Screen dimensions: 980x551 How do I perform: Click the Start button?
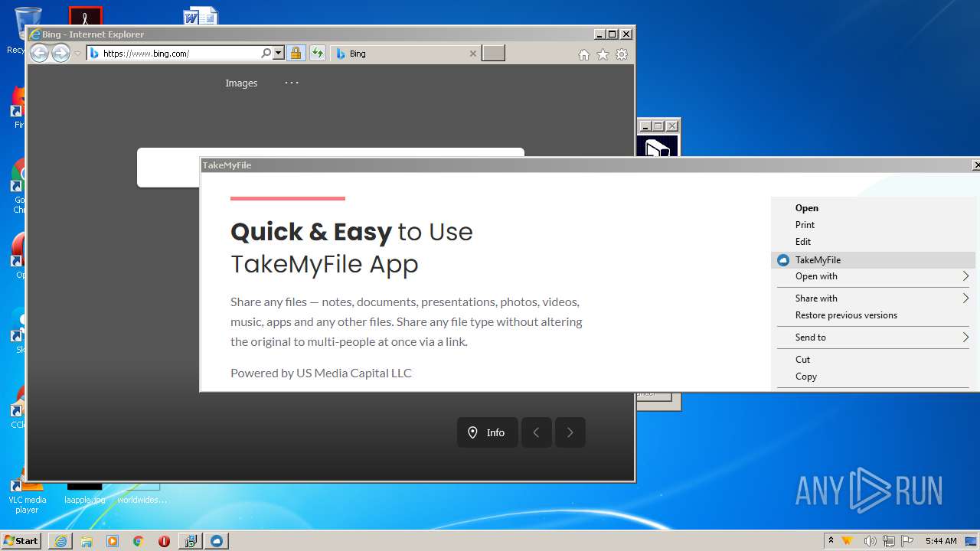(x=21, y=540)
